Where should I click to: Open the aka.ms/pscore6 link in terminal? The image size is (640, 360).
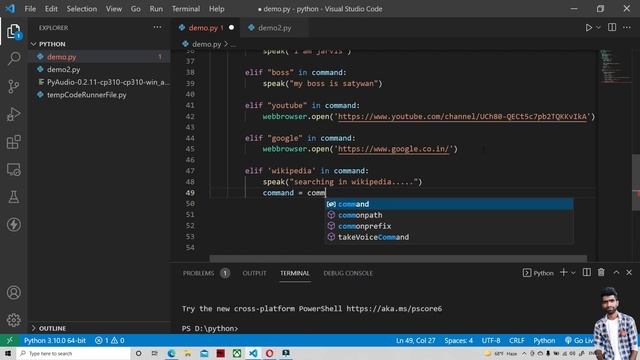[x=394, y=309]
